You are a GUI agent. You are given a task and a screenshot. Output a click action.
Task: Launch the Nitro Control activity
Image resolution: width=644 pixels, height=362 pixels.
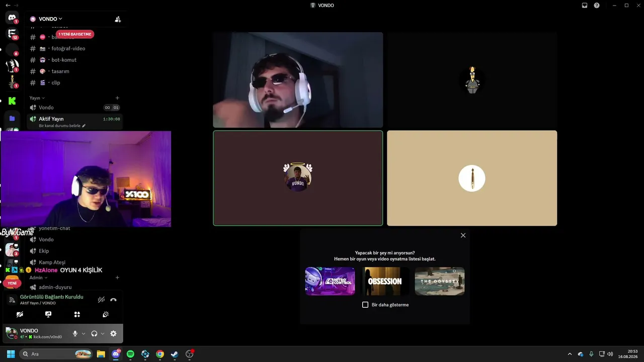330,281
